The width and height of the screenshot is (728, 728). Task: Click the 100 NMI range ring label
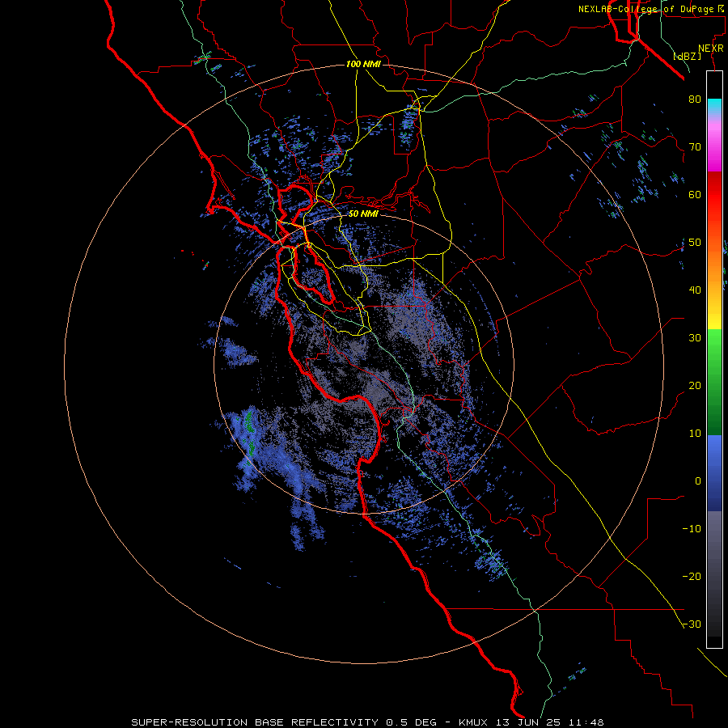coord(363,64)
